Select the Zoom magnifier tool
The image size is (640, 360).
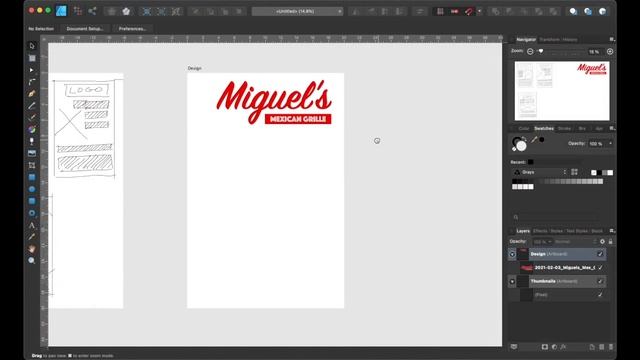pos(32,260)
